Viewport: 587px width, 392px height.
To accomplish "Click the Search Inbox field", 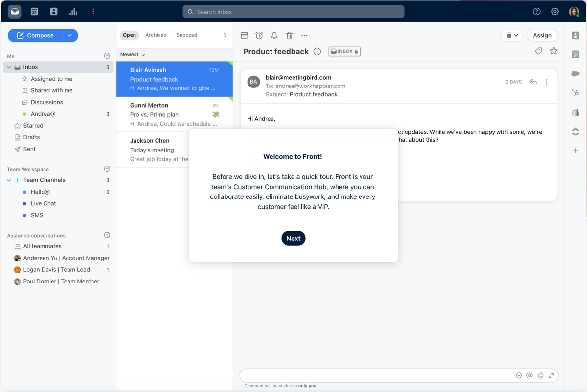I will point(293,12).
